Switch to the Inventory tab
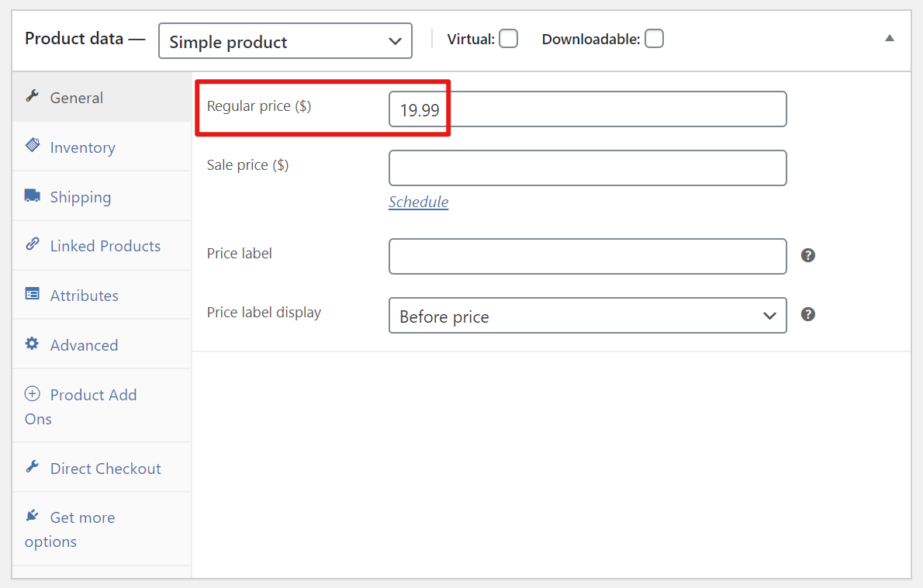 tap(102, 147)
